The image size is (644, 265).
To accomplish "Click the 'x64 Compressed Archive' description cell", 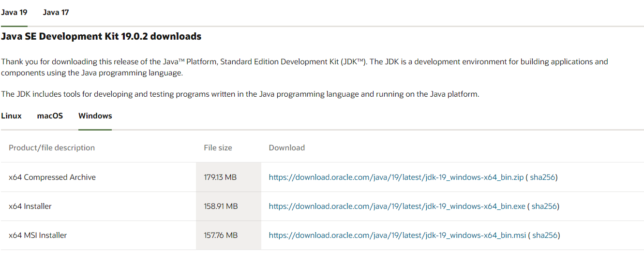I will pos(98,177).
